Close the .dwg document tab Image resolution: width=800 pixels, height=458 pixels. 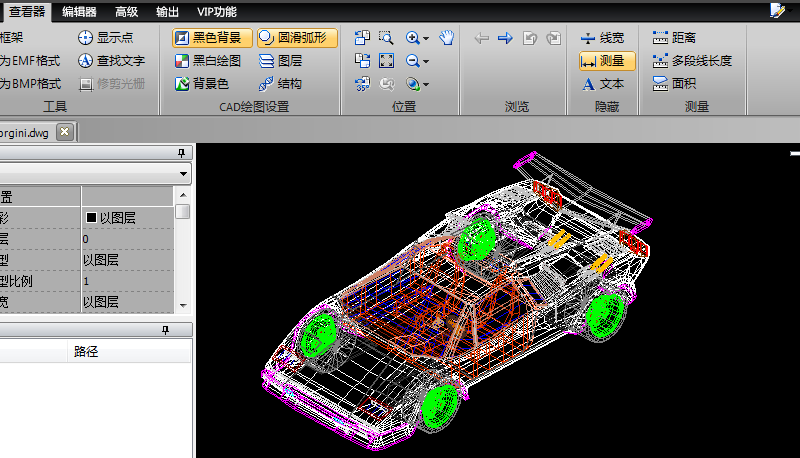(64, 131)
